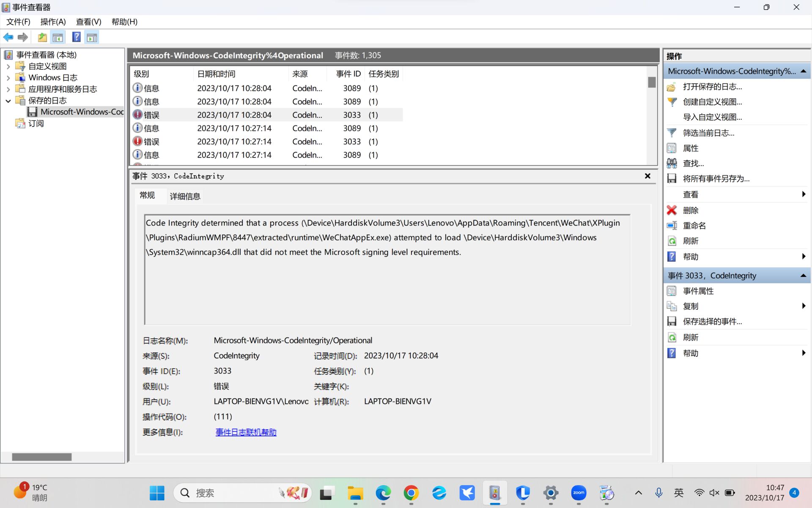Toggle the console tree toolbar icon
The width and height of the screenshot is (812, 508).
coord(58,37)
